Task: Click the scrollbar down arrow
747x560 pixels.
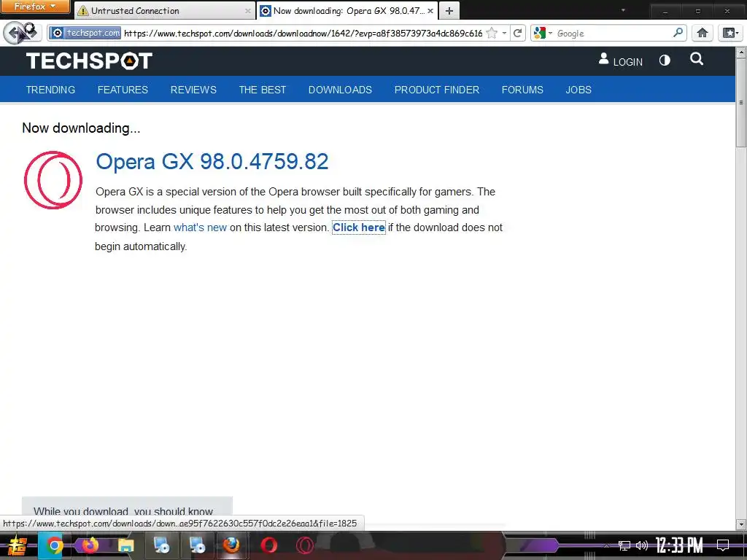Action: tap(741, 524)
